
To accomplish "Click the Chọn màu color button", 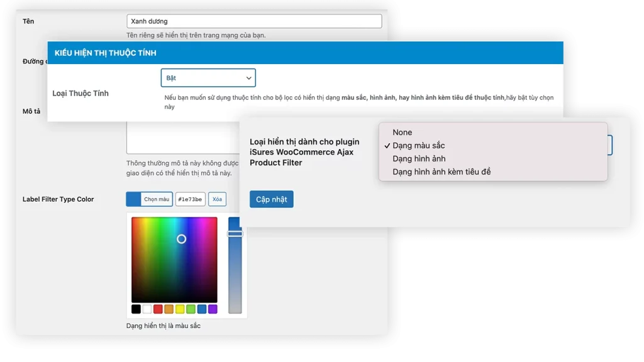I will click(x=149, y=199).
